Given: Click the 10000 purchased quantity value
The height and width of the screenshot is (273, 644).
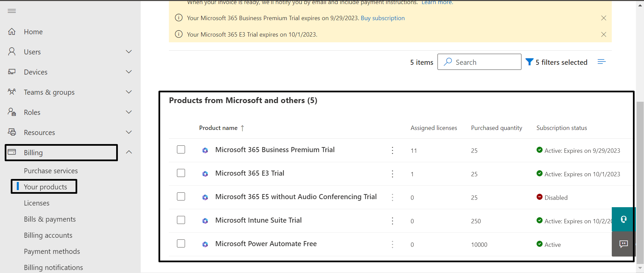Looking at the screenshot, I should point(479,245).
